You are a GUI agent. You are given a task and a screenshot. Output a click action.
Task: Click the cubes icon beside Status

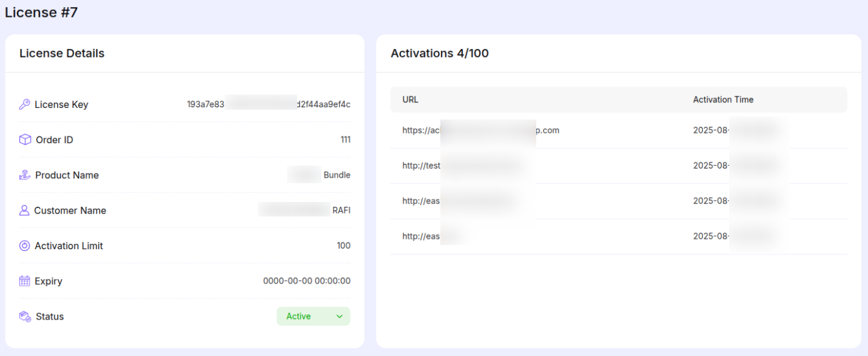pyautogui.click(x=24, y=316)
